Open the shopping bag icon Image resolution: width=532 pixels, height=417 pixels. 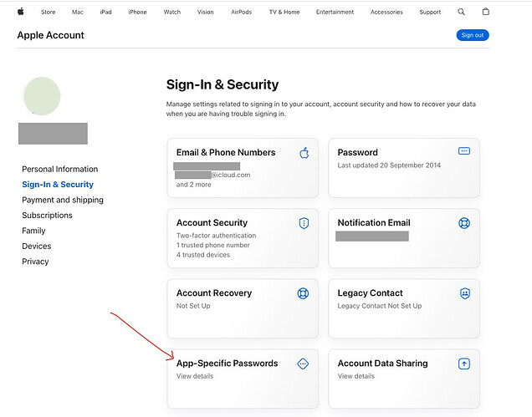coord(485,12)
